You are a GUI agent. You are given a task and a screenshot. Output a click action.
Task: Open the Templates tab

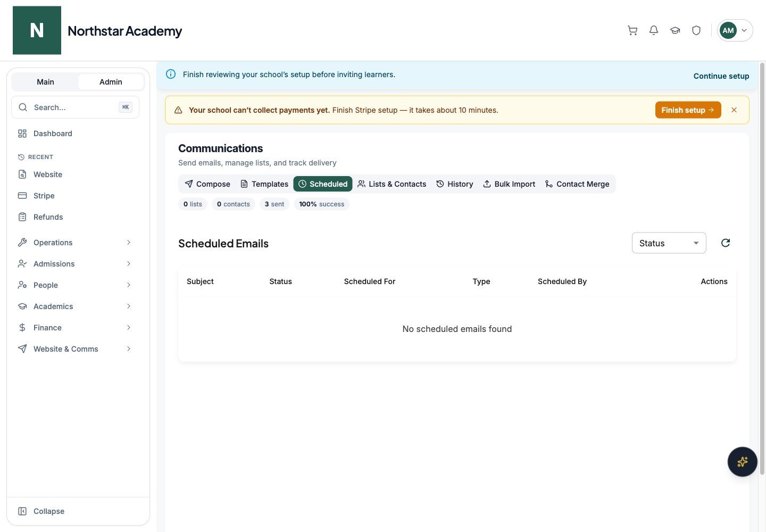(x=264, y=184)
